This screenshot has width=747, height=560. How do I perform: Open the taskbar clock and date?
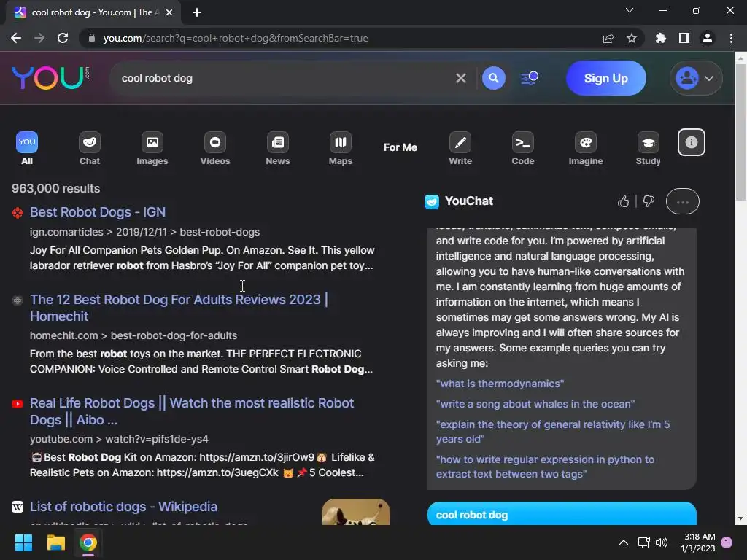[x=698, y=542]
